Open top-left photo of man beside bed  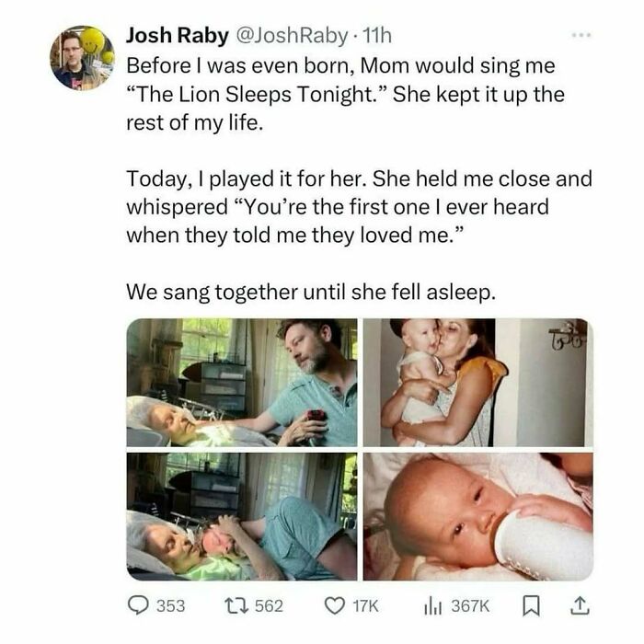(x=242, y=383)
